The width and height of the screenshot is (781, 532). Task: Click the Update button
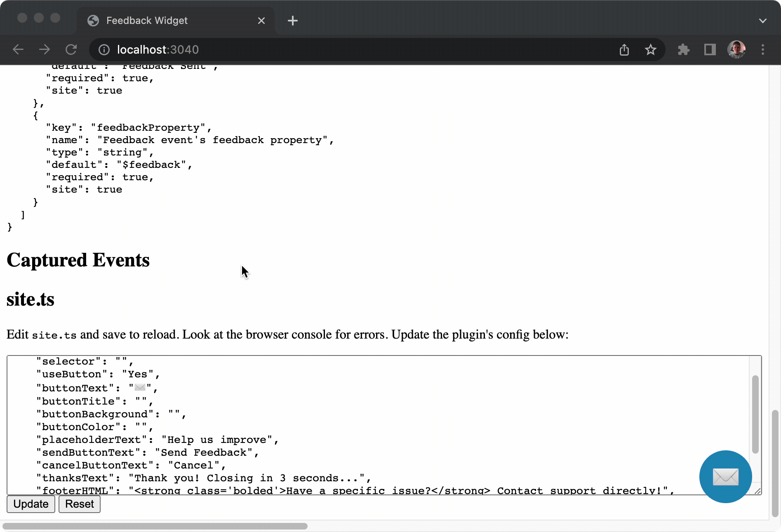[31, 504]
